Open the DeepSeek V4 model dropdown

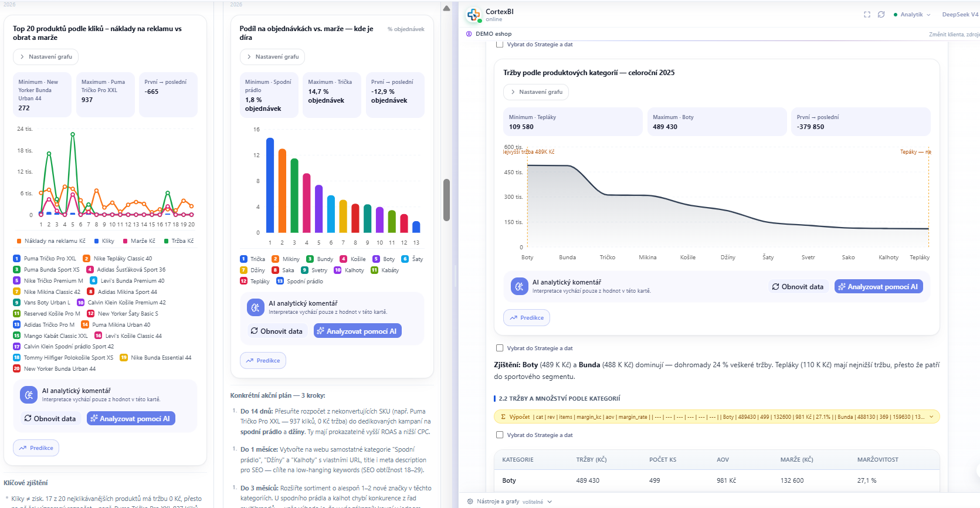point(961,15)
